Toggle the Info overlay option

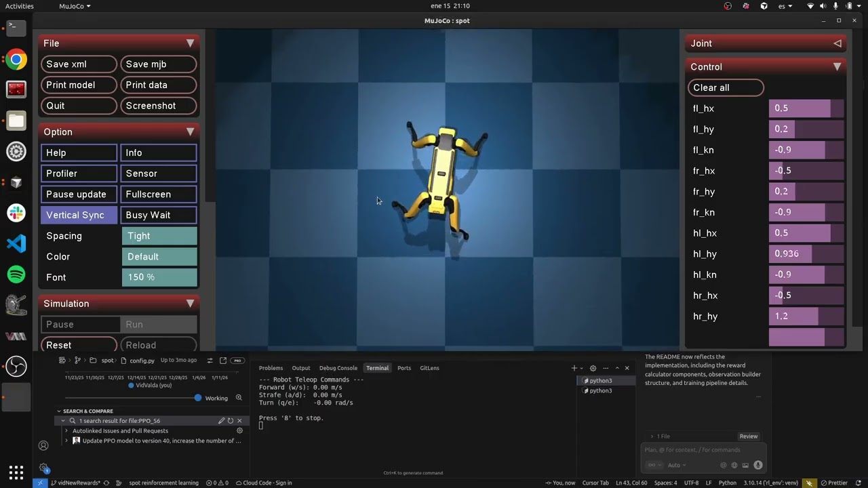pos(159,152)
